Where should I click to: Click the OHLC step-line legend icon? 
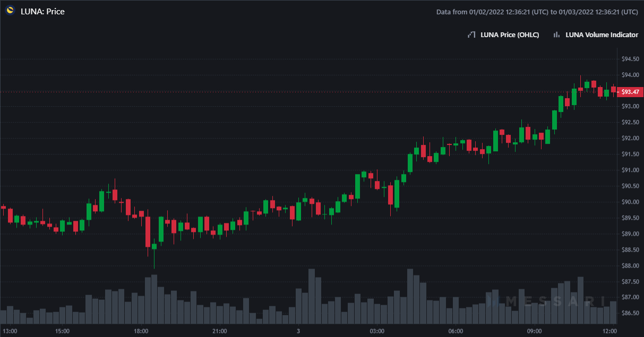[x=471, y=34]
